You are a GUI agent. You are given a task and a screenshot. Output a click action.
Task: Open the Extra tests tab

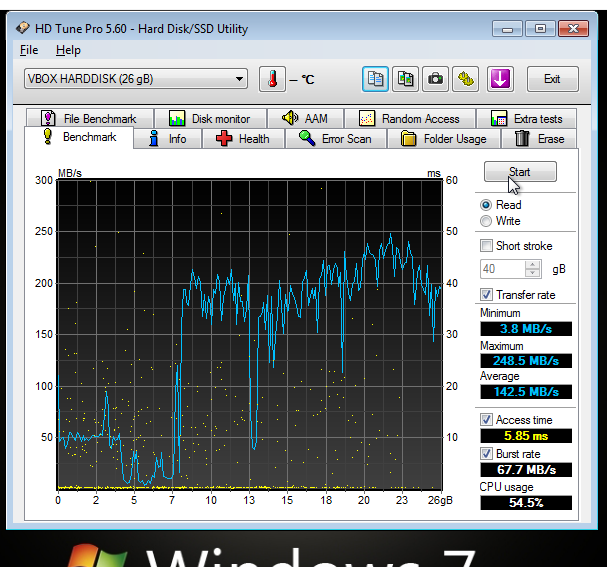526,118
